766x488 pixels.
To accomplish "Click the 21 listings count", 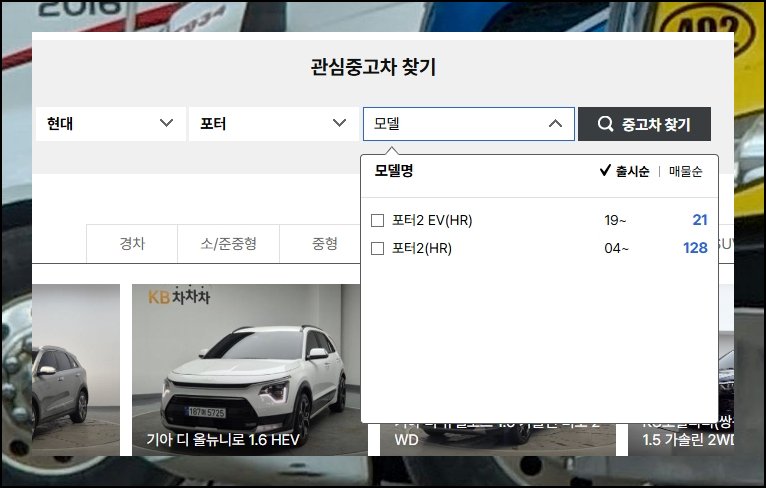I will pos(700,220).
